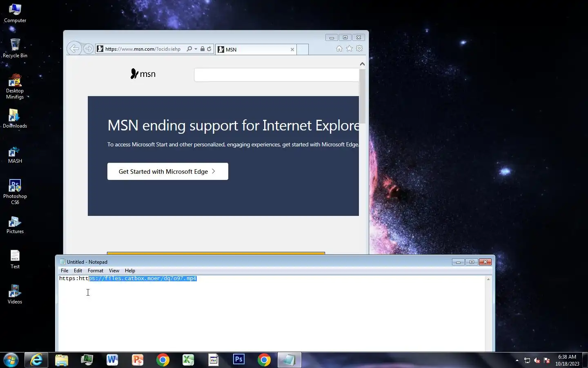The height and width of the screenshot is (368, 588).
Task: Click Get Started with Microsoft Edge button
Action: point(168,171)
